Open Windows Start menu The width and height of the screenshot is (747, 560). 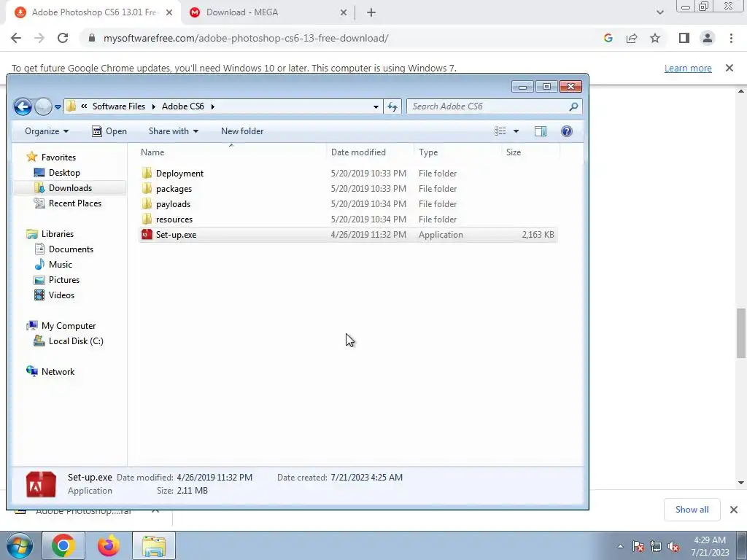click(x=19, y=545)
